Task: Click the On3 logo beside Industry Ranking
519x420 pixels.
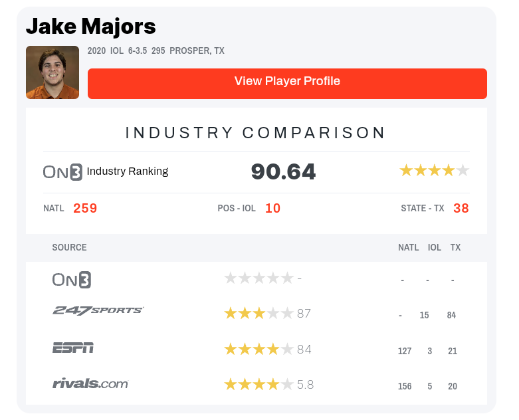Action: point(62,171)
